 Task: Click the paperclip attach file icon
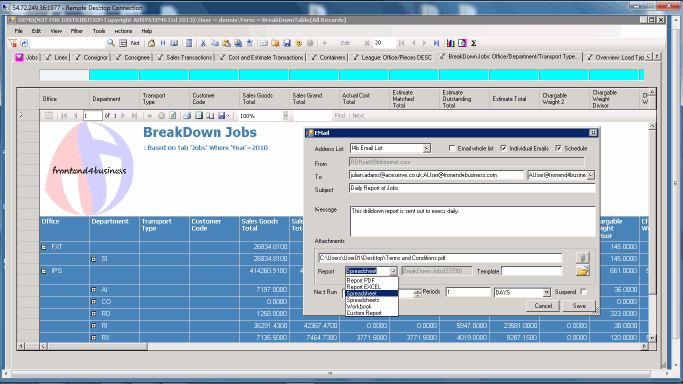[582, 258]
